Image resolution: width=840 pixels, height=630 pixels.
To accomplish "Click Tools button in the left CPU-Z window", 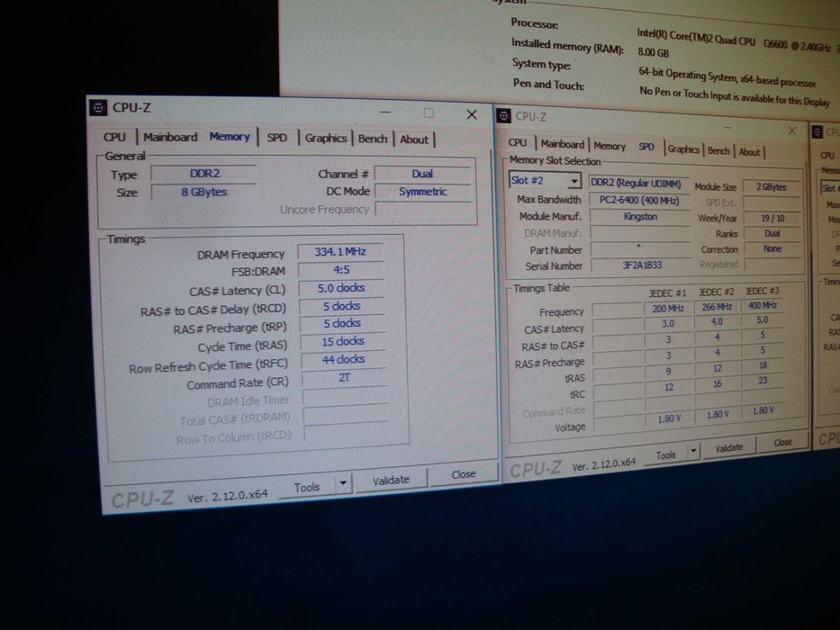I will tap(307, 487).
